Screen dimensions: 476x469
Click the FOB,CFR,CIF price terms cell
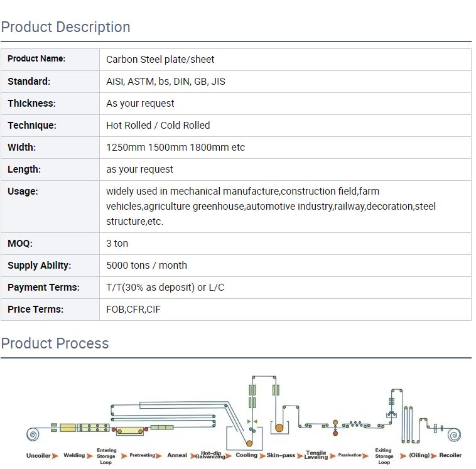pyautogui.click(x=134, y=310)
